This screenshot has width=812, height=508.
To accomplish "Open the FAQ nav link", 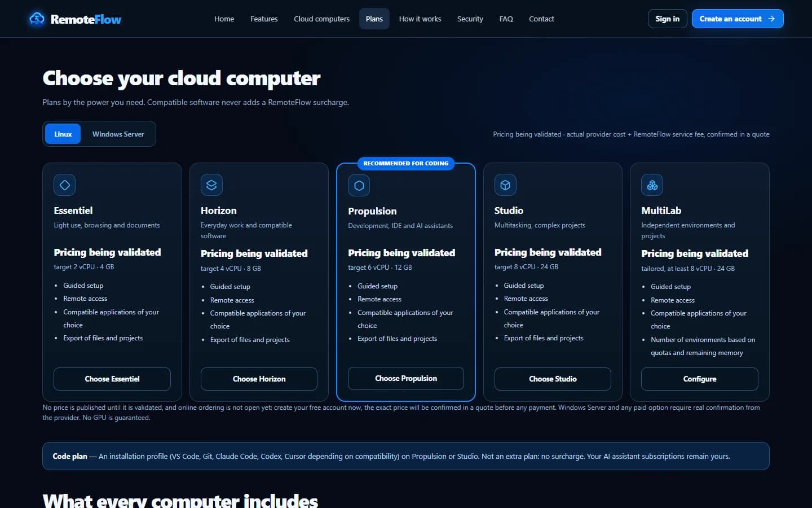I will pyautogui.click(x=506, y=19).
